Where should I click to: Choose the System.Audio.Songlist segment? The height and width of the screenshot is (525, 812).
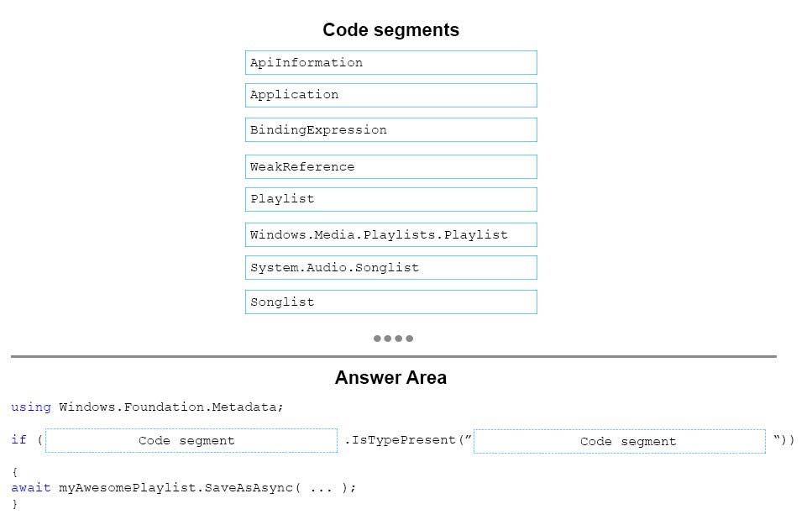click(391, 268)
